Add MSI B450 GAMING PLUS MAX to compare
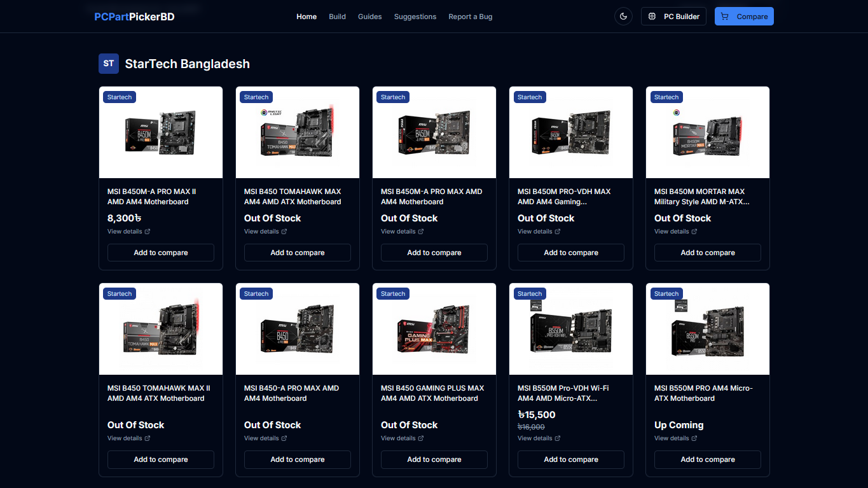The image size is (868, 488). click(434, 459)
